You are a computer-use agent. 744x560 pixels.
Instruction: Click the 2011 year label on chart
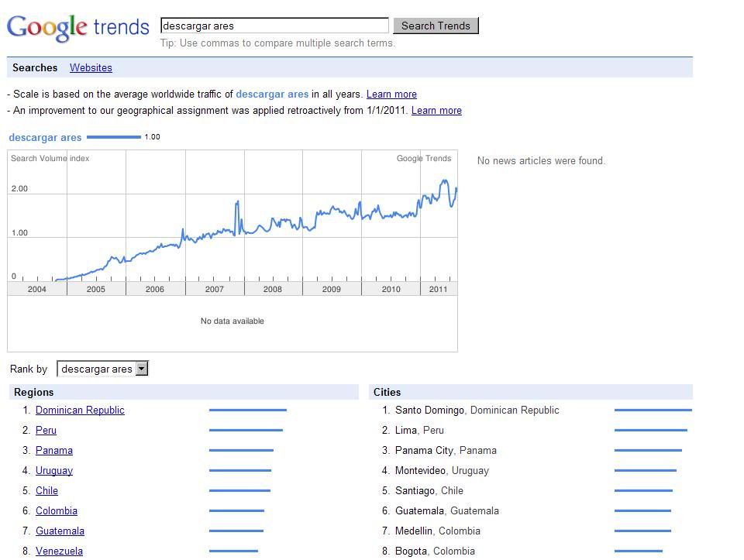pos(438,289)
